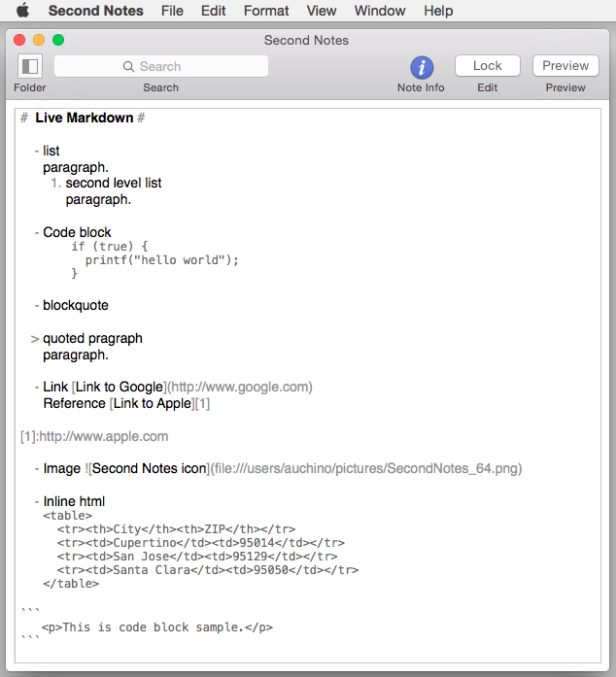The width and height of the screenshot is (616, 677).
Task: Click the 'Link to Apple' reference text
Action: 153,403
